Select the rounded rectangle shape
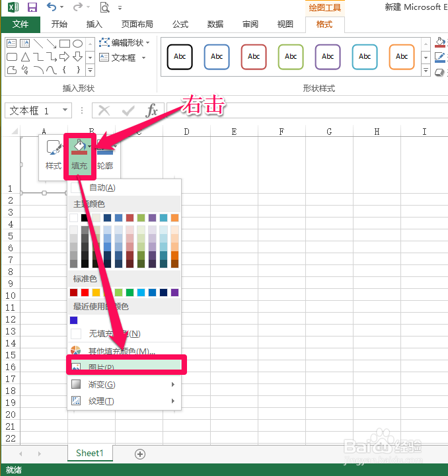This screenshot has height=476, width=448. [11, 57]
